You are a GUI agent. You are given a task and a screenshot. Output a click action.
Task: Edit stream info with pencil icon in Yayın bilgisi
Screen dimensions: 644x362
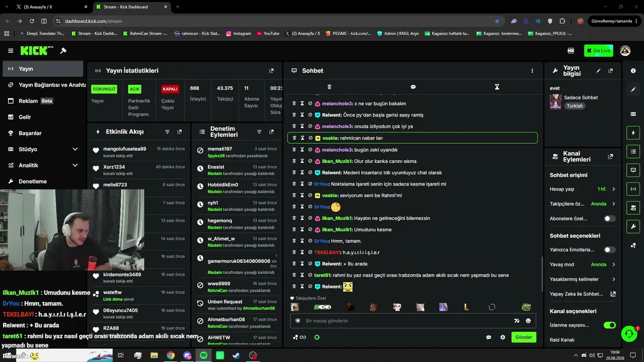click(598, 71)
